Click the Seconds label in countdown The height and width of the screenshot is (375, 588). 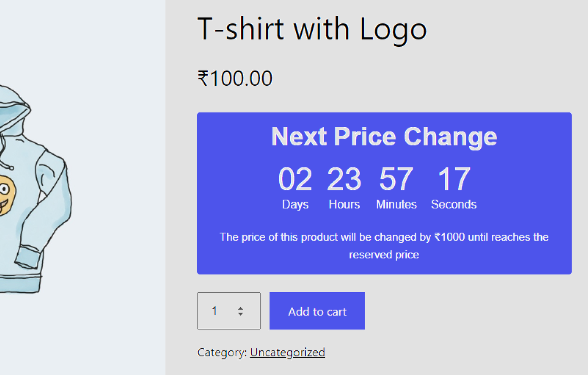point(454,204)
